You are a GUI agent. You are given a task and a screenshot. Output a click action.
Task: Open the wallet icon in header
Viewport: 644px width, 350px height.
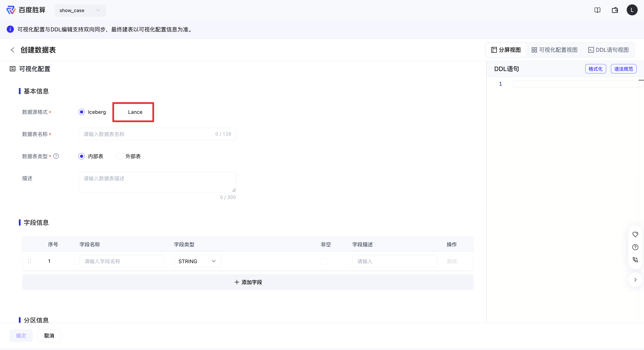tap(615, 10)
